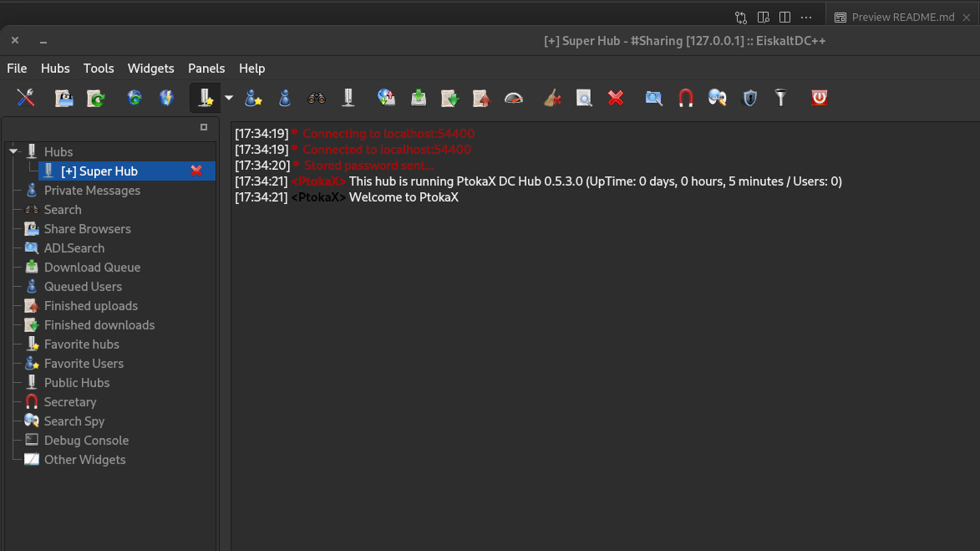Open Share Browsers in sidebar
980x551 pixels.
[x=87, y=229]
